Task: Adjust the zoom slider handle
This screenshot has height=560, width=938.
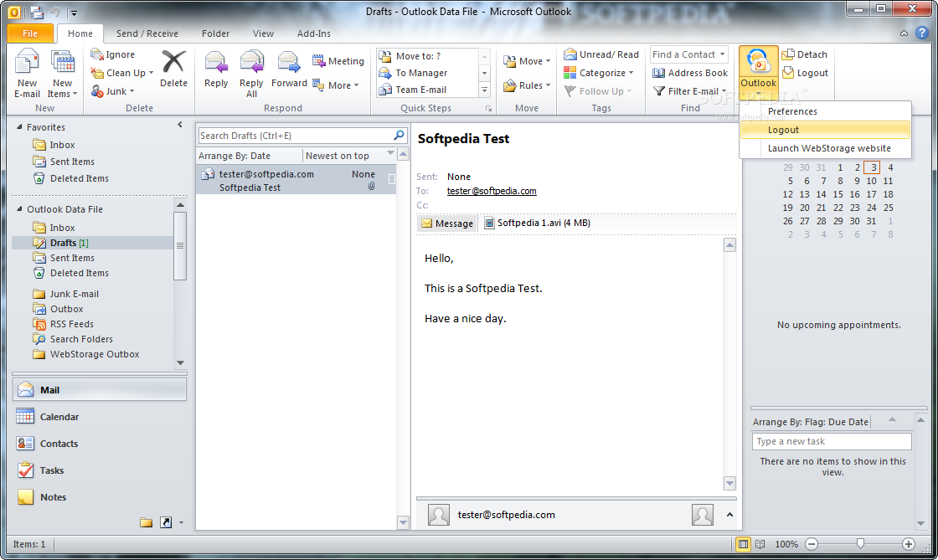Action: (x=860, y=543)
